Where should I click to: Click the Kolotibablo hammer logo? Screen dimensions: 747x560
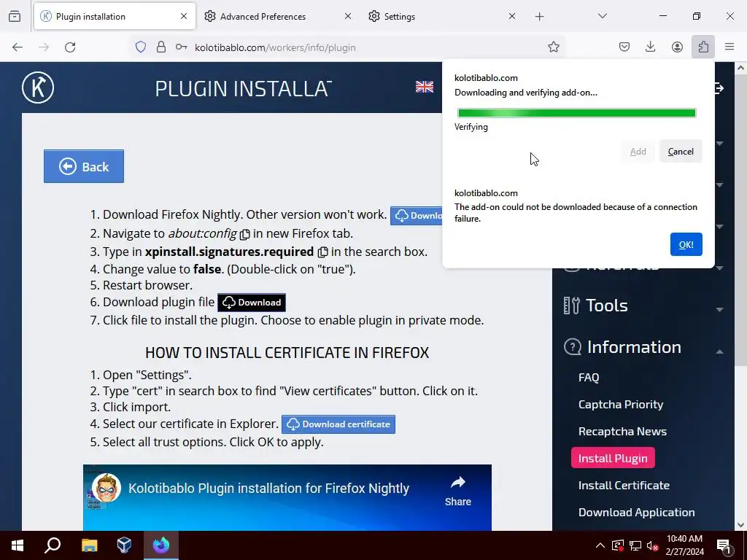[x=38, y=87]
